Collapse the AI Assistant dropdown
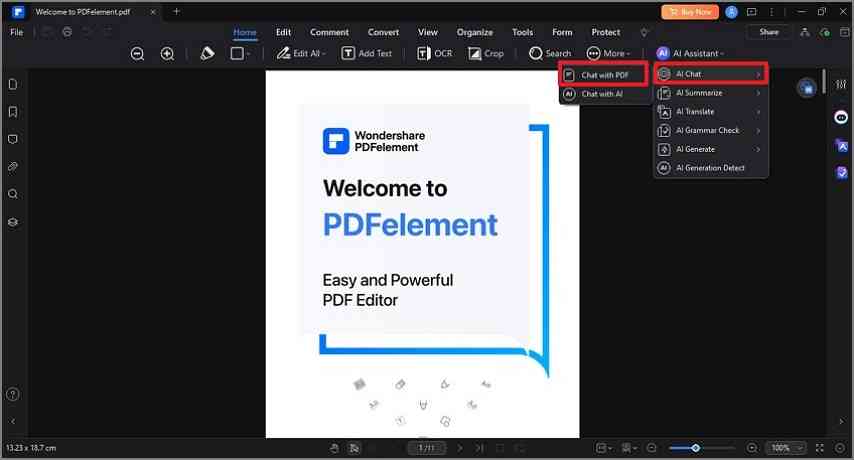The height and width of the screenshot is (460, 854). [x=690, y=53]
